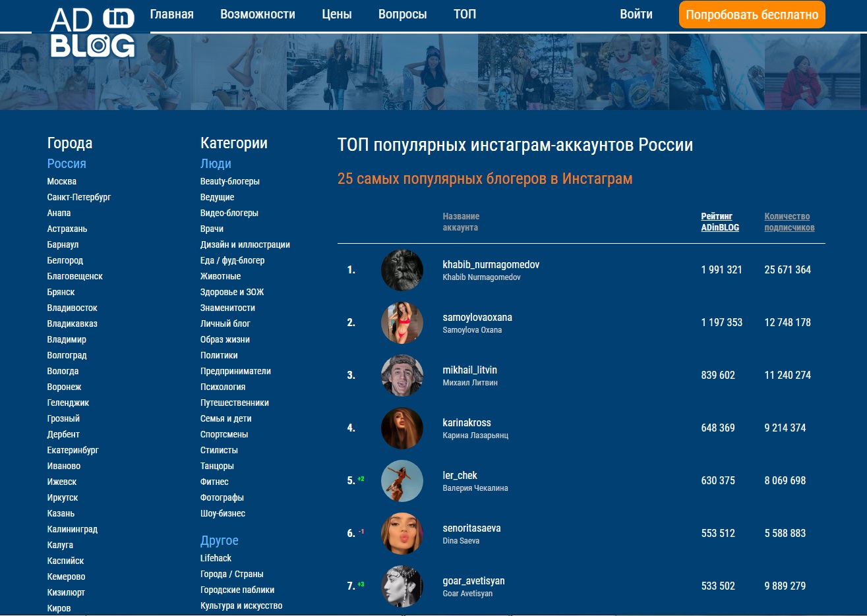Open Знаменитости category

(x=227, y=308)
